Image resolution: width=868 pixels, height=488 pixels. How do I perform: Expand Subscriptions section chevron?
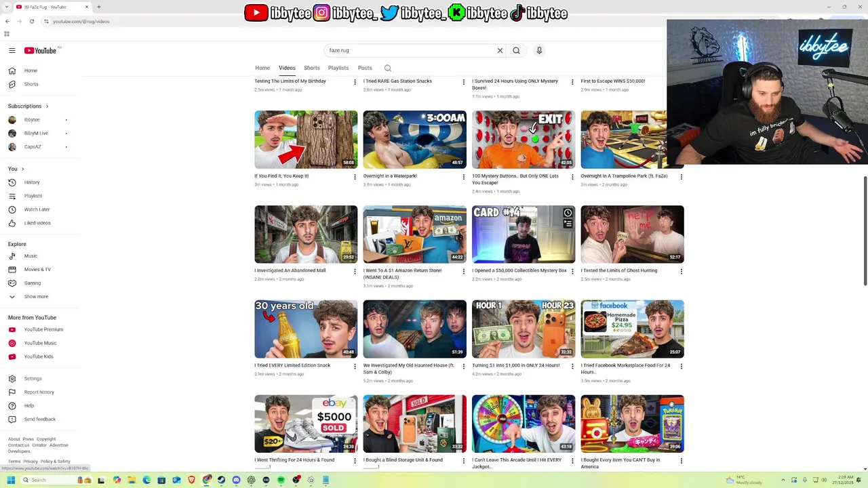coord(47,106)
